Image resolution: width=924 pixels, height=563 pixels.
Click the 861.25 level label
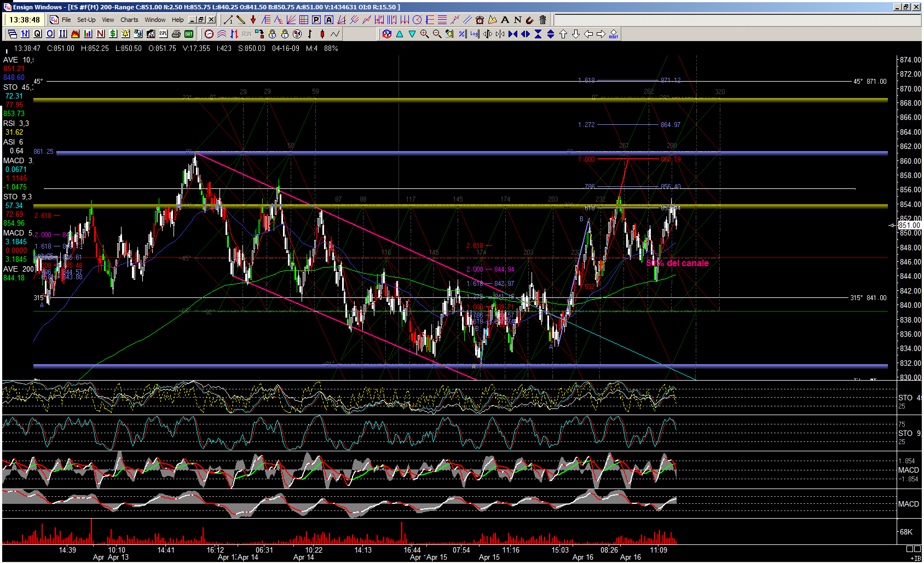(44, 152)
